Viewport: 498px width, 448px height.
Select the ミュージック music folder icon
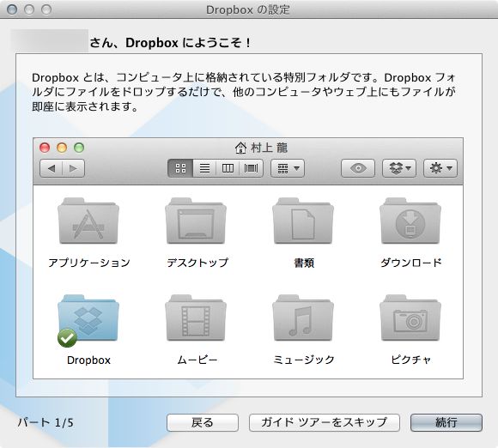(303, 318)
